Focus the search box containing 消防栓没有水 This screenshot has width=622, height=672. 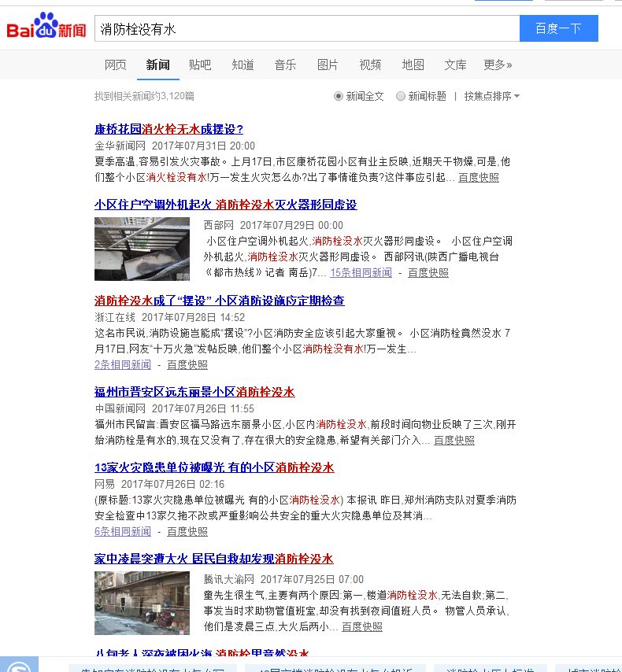(x=307, y=28)
